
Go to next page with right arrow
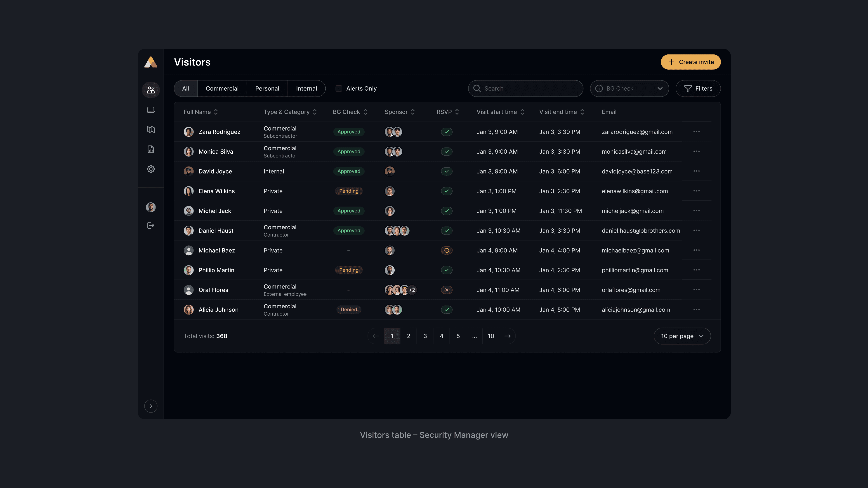point(507,336)
